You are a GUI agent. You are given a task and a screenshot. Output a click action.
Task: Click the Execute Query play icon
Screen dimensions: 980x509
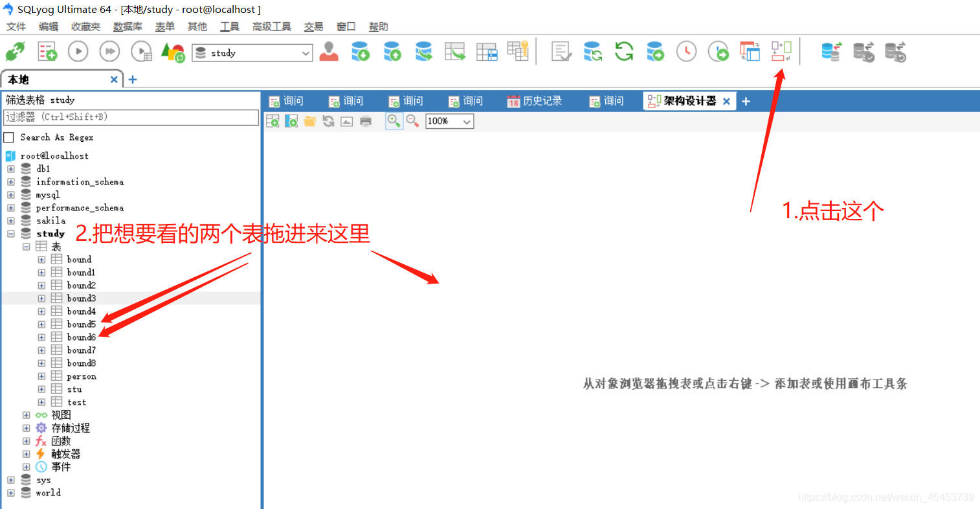[x=78, y=51]
